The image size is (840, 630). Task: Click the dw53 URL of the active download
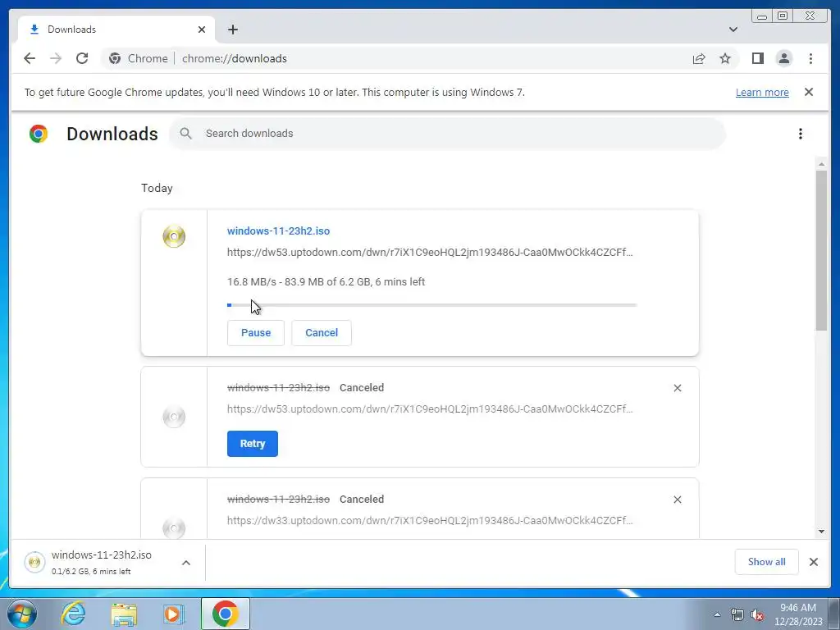tap(430, 253)
